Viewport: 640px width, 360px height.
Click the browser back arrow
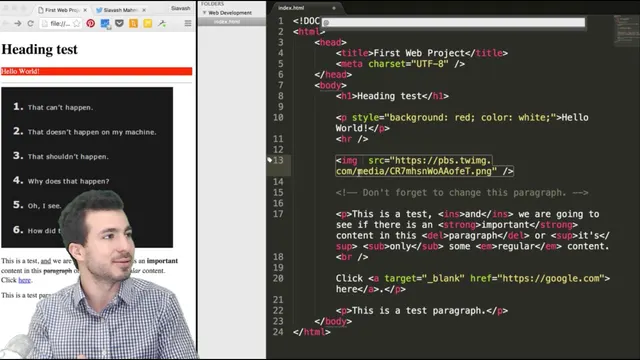[5, 24]
